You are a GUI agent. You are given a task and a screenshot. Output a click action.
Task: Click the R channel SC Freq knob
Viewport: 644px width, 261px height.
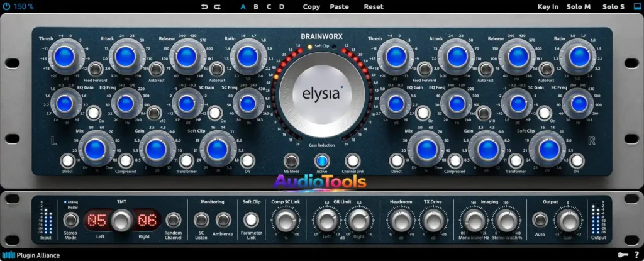point(579,104)
